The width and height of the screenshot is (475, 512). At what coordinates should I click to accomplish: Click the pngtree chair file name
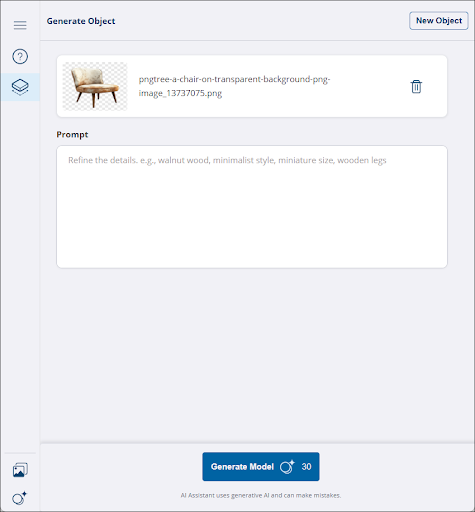click(x=234, y=86)
